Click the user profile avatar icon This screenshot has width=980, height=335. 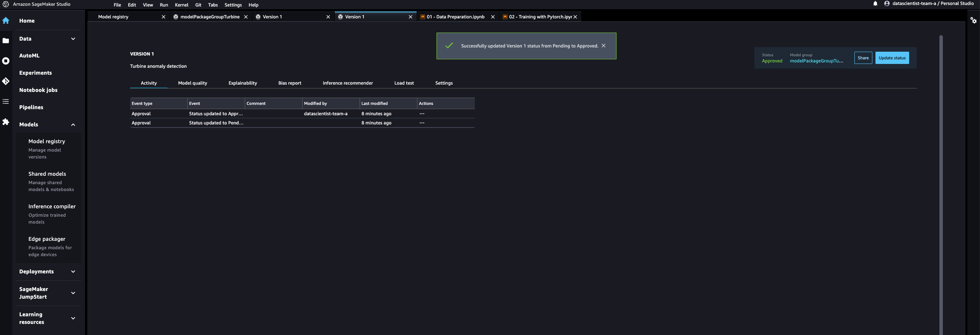click(x=887, y=3)
